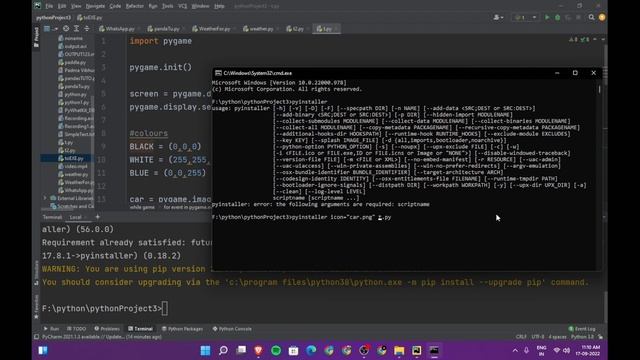This screenshot has height=360, width=640.
Task: Open PyCharm icon on taskbar
Action: tap(417, 351)
